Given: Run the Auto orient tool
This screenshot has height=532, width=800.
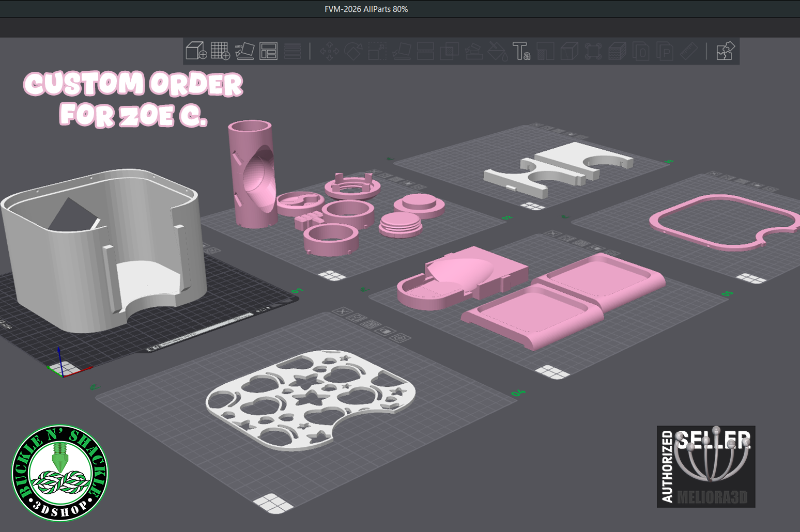Looking at the screenshot, I should 244,51.
